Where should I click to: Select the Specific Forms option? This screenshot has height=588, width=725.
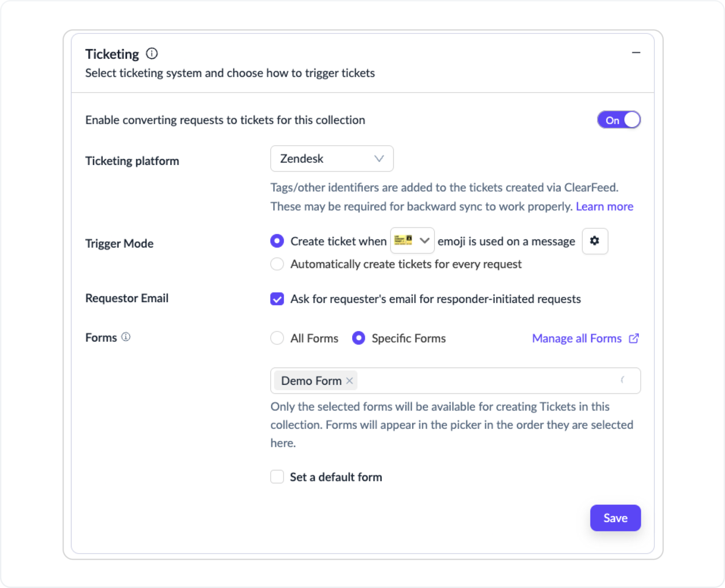358,338
